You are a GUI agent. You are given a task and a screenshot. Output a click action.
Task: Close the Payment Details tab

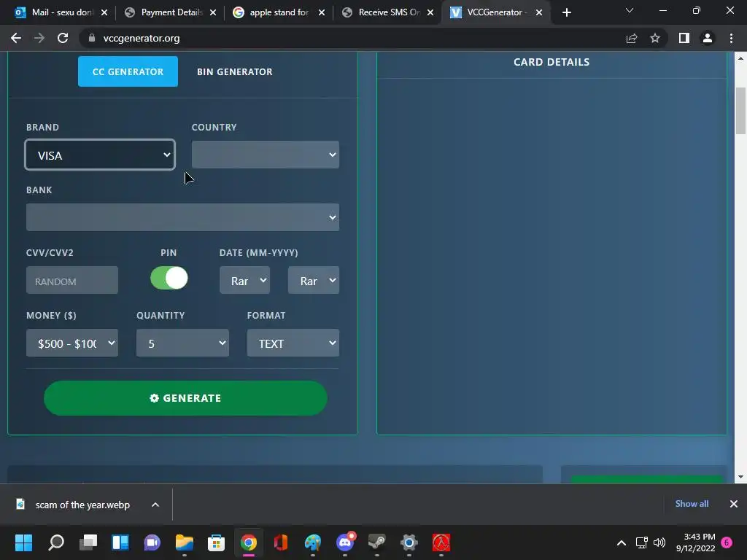213,12
